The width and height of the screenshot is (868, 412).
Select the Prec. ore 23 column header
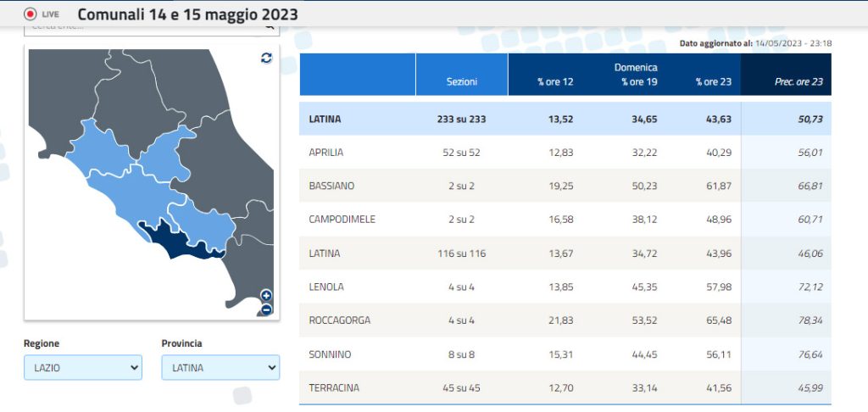(798, 82)
